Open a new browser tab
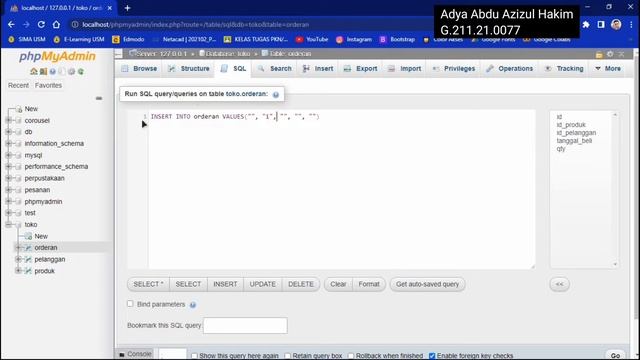Image resolution: width=640 pixels, height=360 pixels. click(127, 8)
